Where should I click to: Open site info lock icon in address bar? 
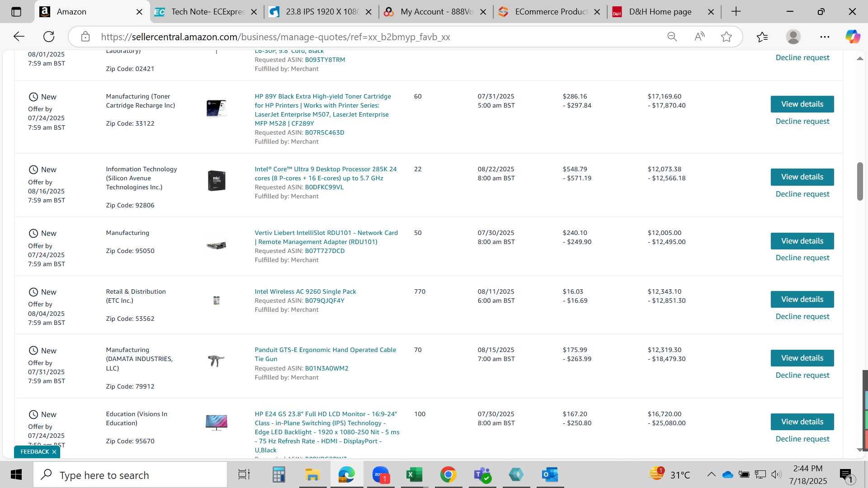tap(85, 37)
